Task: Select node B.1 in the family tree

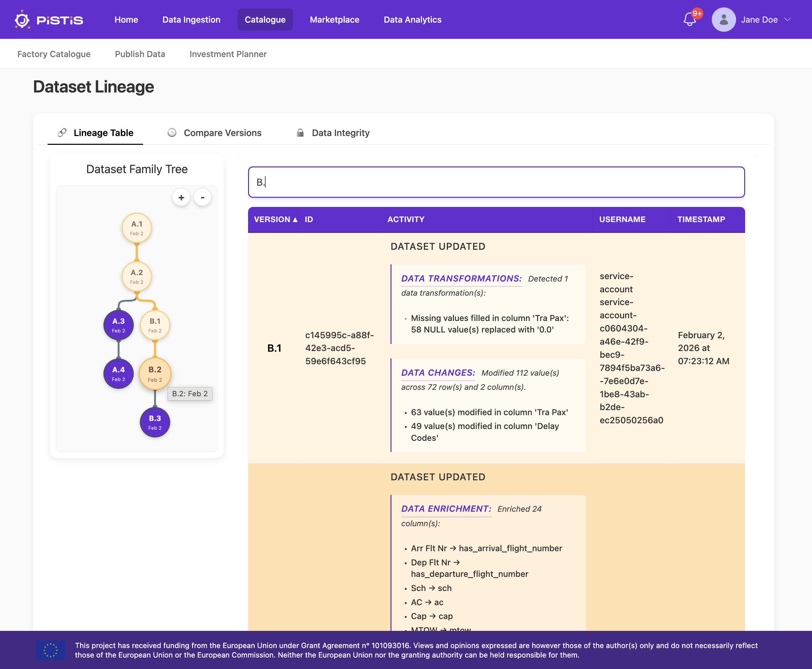Action: (155, 325)
